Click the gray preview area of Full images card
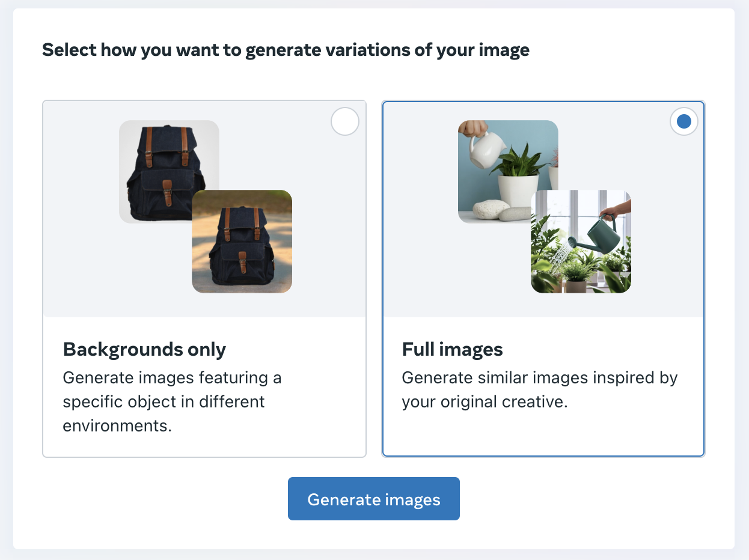 click(x=543, y=209)
